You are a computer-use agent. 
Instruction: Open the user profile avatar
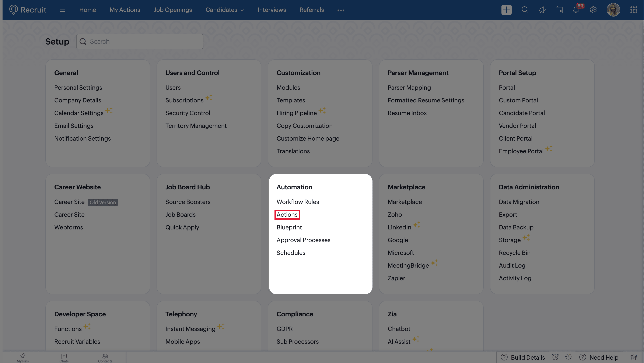[x=613, y=10]
